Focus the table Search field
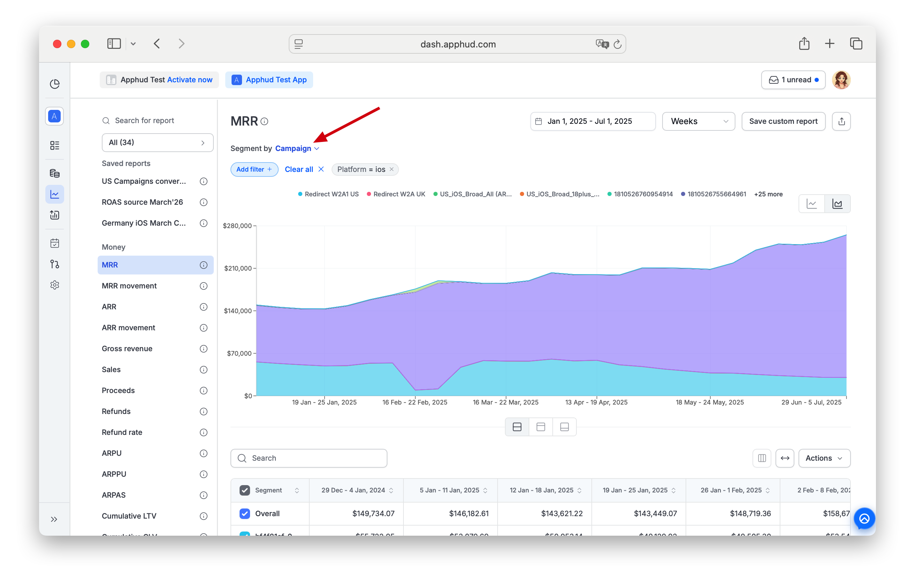The height and width of the screenshot is (588, 915). [309, 458]
